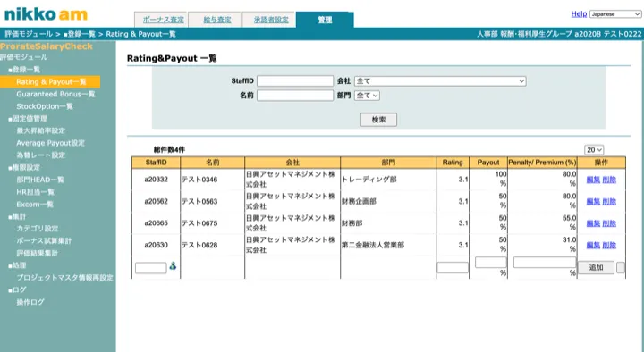This screenshot has height=352, width=644.
Task: Open プロジェクトマスタ情報再設定 in sidebar
Action: [64, 277]
